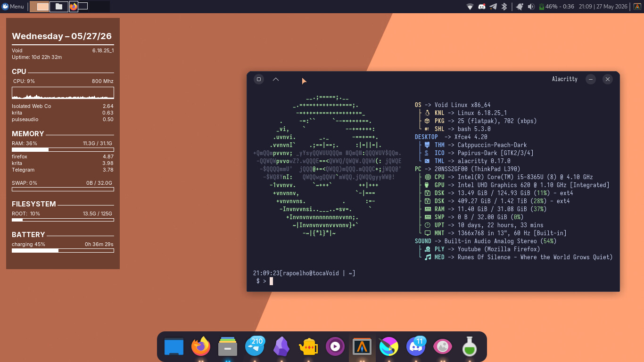Maximize Alacritty using the square titlebar button

[x=259, y=79]
